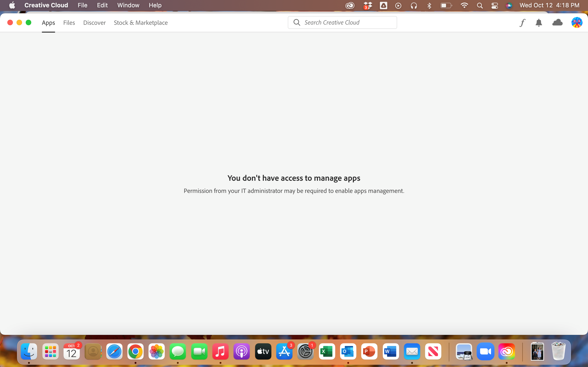The image size is (588, 367).
Task: Open Zoom from the Dock
Action: pyautogui.click(x=485, y=351)
